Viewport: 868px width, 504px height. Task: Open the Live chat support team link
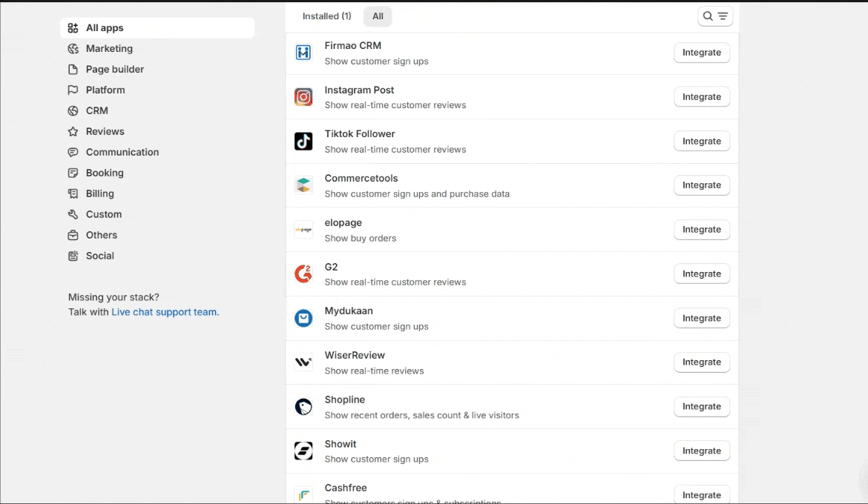click(165, 312)
